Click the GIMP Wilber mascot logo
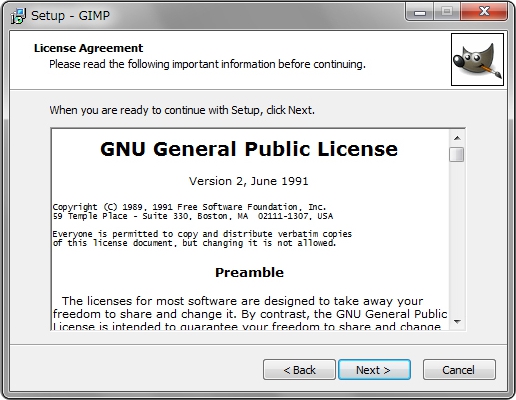Viewport: 516px width, 400px height. [477, 59]
